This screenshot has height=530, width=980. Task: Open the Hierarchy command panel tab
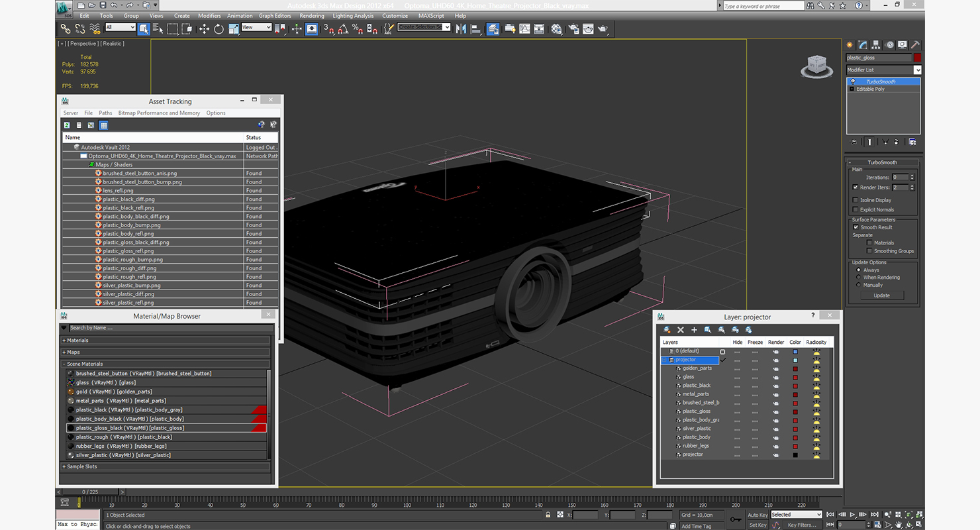876,45
